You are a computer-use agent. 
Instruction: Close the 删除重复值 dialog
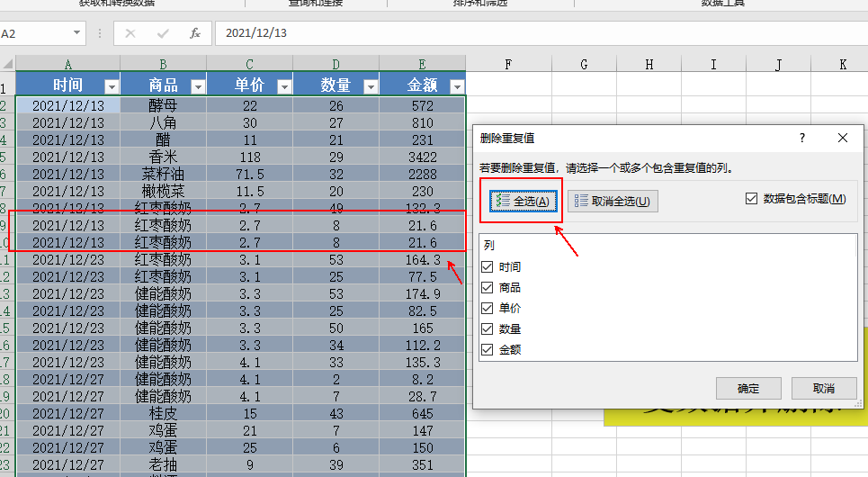tap(843, 138)
